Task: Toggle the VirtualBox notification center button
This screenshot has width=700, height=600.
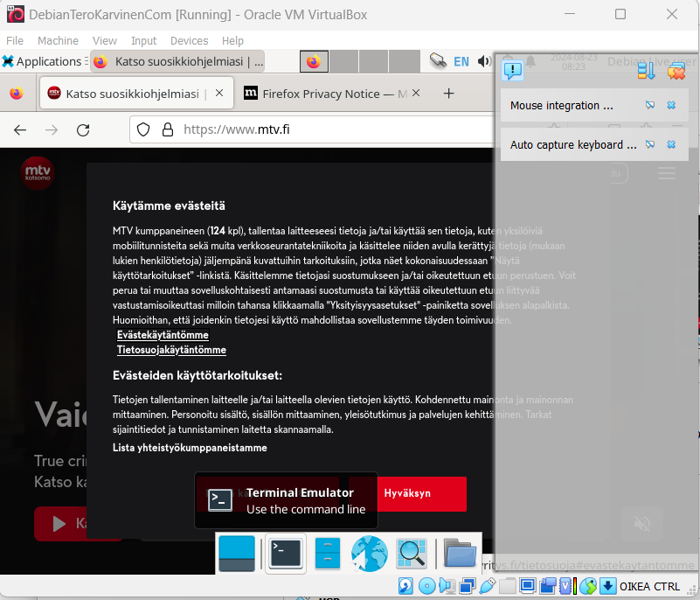Action: 512,71
